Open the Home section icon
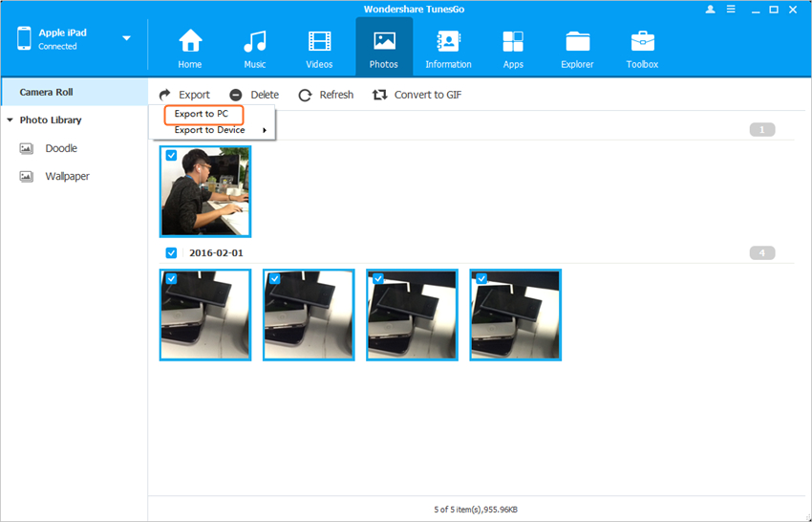The height and width of the screenshot is (522, 812). click(x=190, y=42)
